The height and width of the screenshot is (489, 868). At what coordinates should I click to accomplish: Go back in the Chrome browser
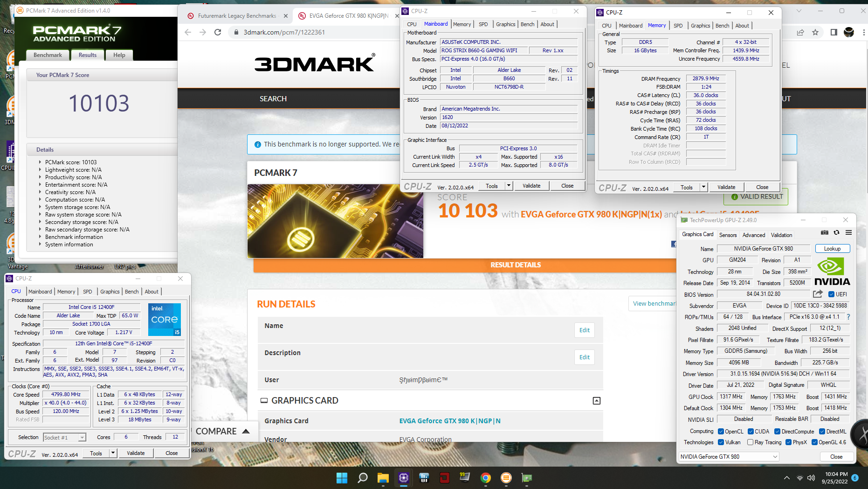tap(188, 32)
